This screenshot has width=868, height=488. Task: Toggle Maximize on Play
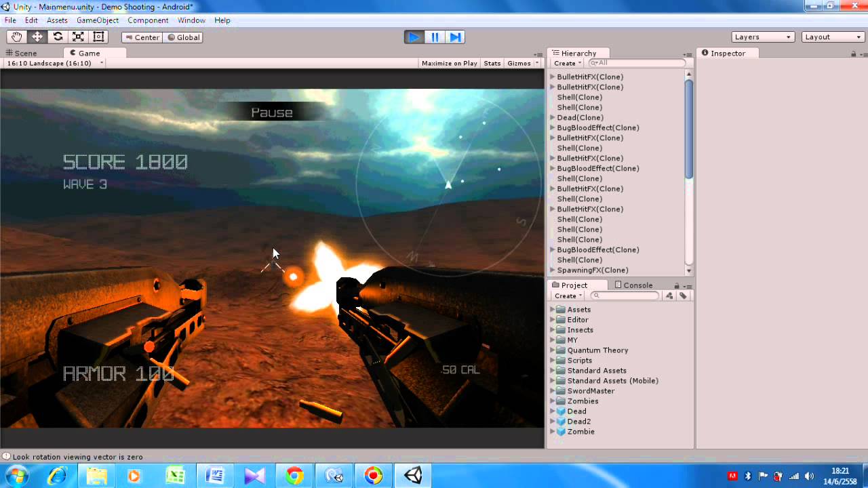point(449,63)
